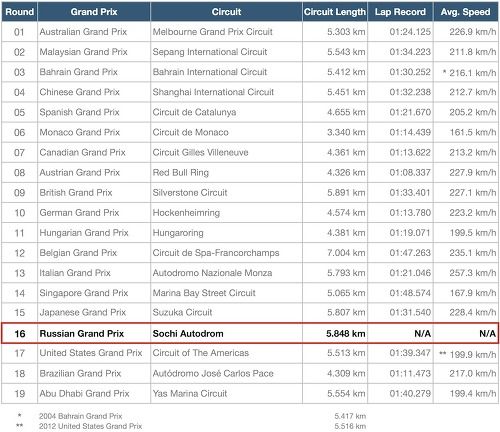This screenshot has width=500, height=432.
Task: Select the Belgian Grand Prix cell
Action: click(x=94, y=253)
